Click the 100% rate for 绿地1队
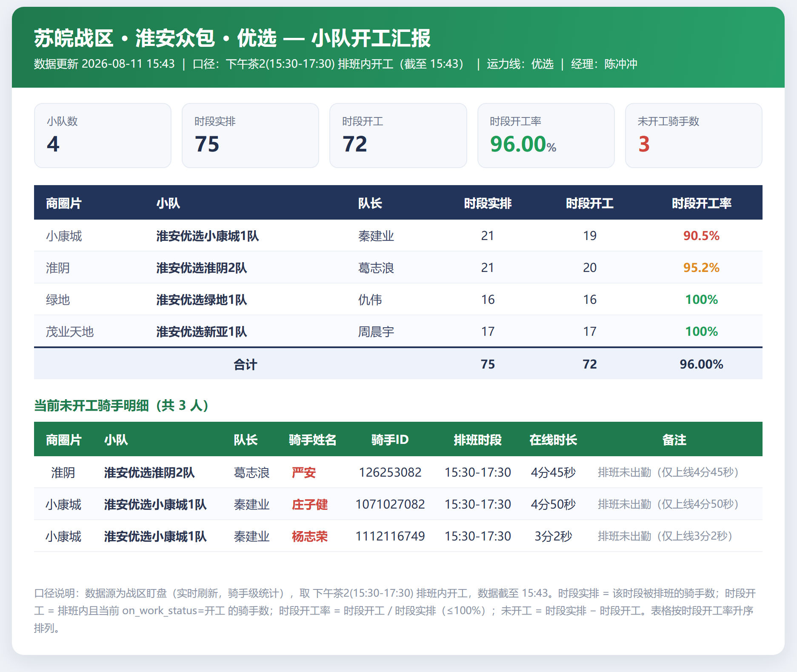The width and height of the screenshot is (797, 672). click(x=701, y=300)
